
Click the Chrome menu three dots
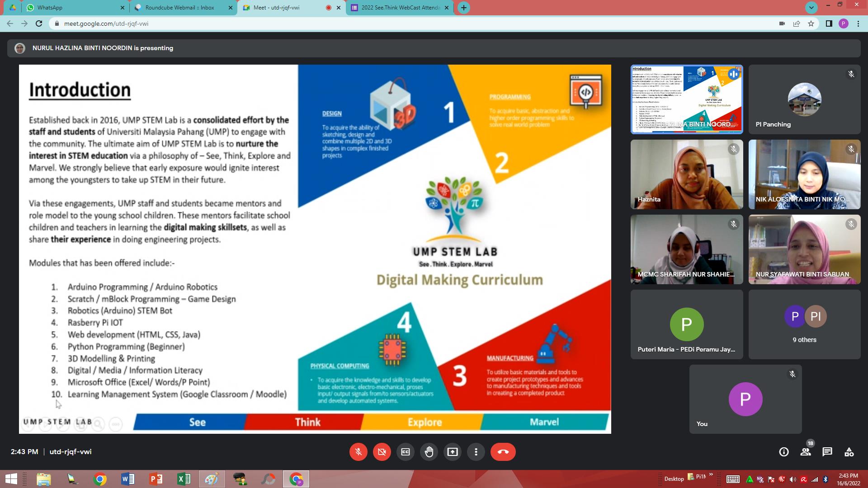pos(858,23)
